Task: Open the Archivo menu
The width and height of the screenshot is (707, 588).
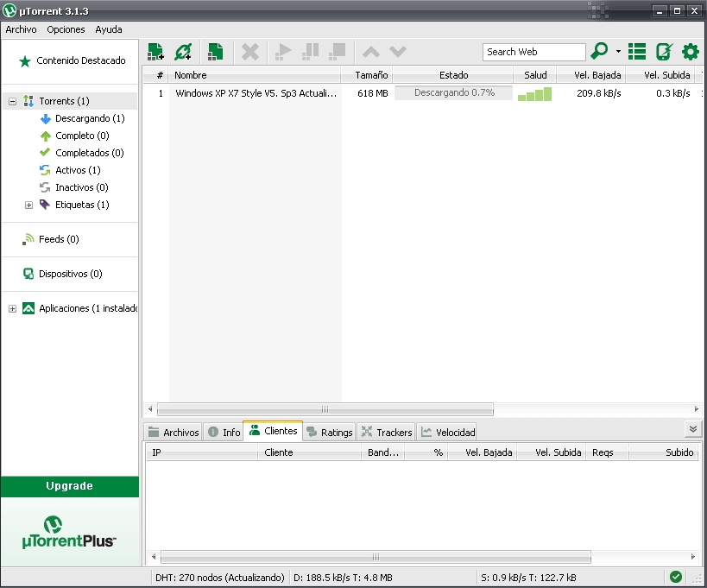Action: (x=22, y=29)
